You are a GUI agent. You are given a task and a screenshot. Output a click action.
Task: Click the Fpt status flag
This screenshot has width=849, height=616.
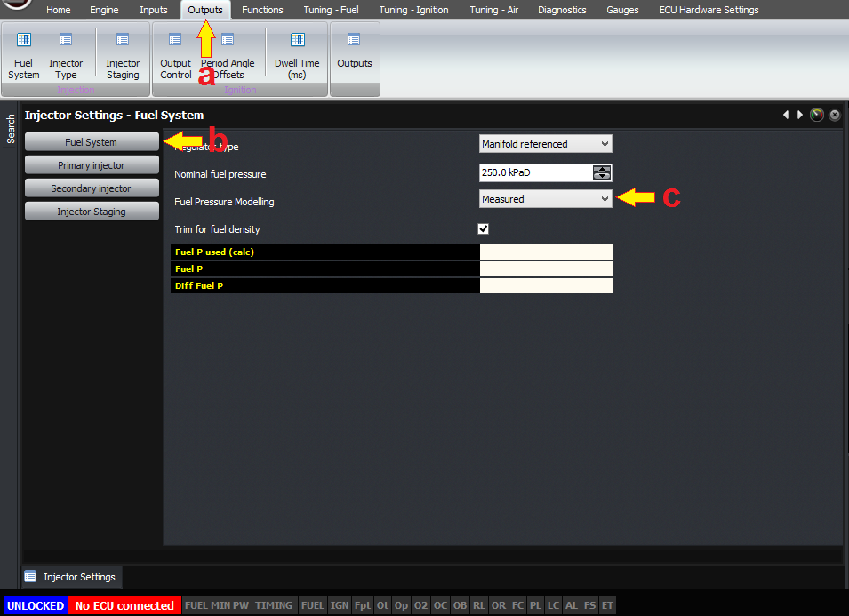click(x=363, y=605)
